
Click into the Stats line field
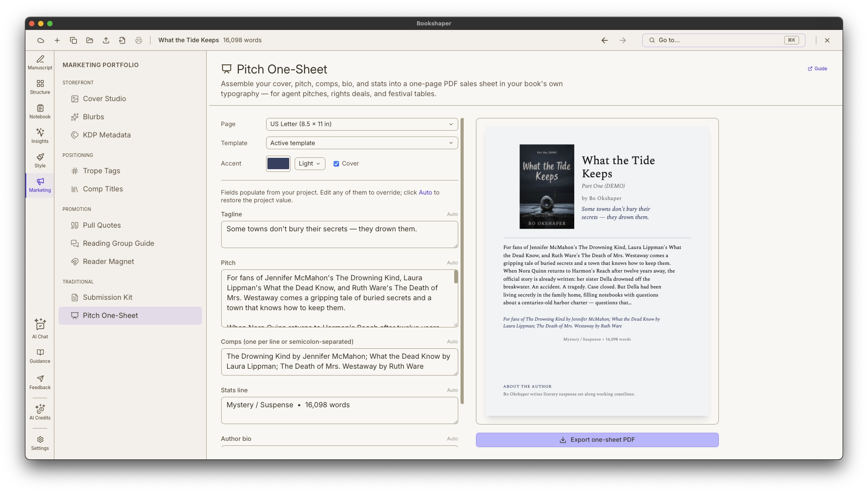(x=339, y=410)
